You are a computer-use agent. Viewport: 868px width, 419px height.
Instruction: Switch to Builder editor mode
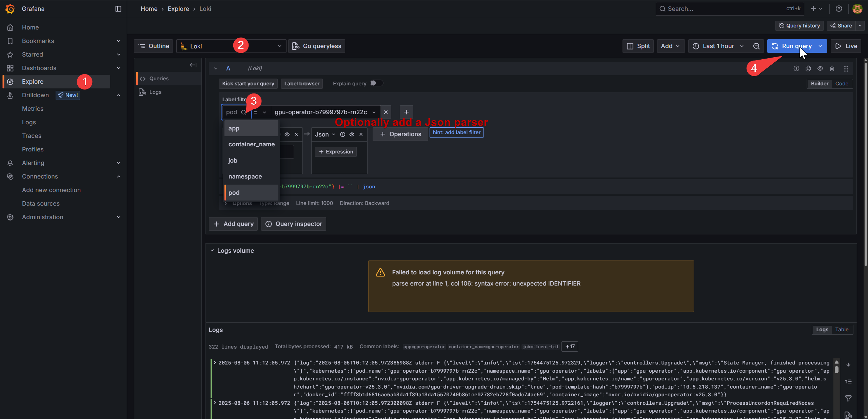pos(820,84)
